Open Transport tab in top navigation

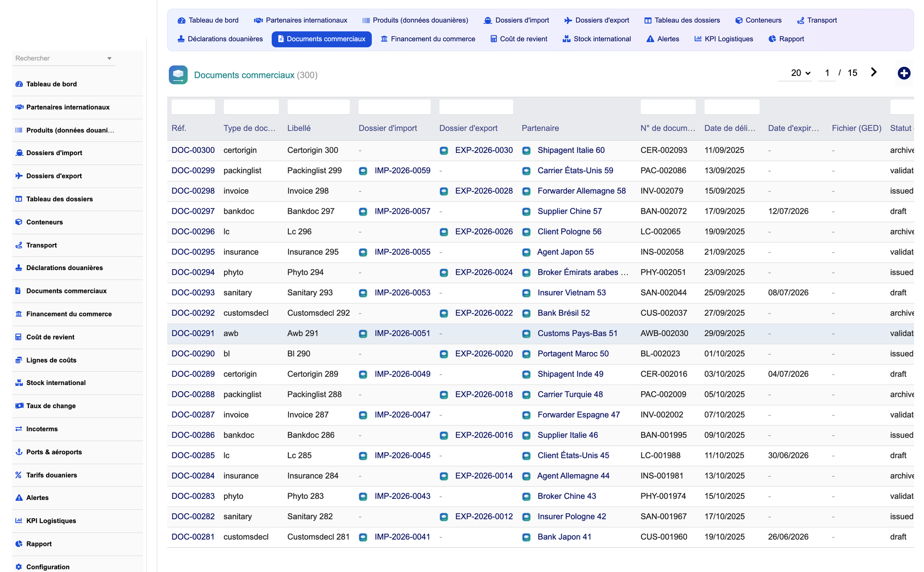pyautogui.click(x=817, y=20)
